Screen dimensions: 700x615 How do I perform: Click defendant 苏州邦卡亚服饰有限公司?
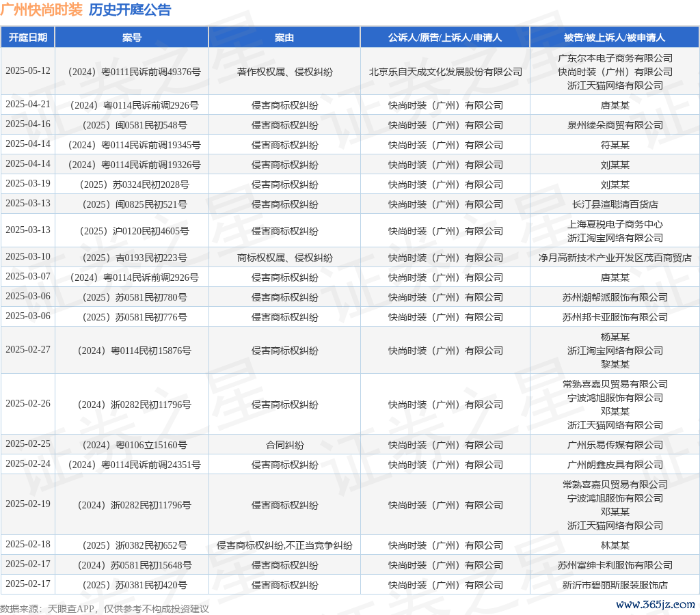tap(615, 317)
